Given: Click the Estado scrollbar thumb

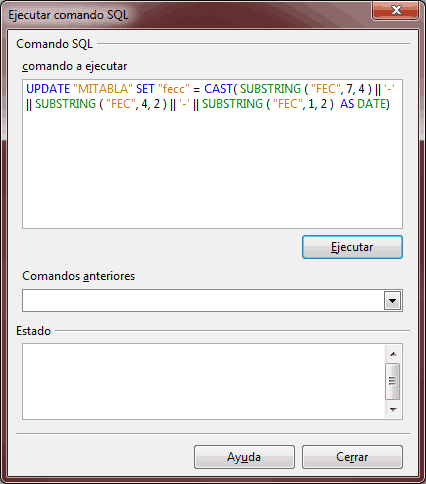Looking at the screenshot, I should (393, 381).
